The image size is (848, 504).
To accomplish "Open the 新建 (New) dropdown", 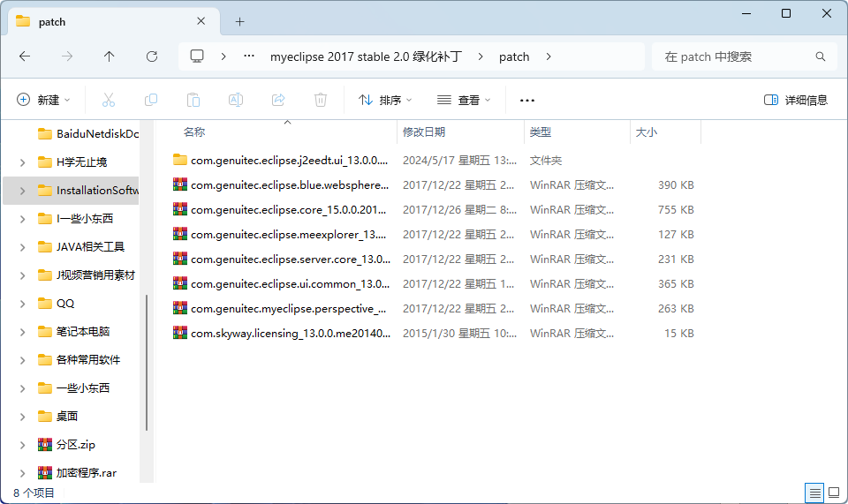I will pyautogui.click(x=43, y=100).
